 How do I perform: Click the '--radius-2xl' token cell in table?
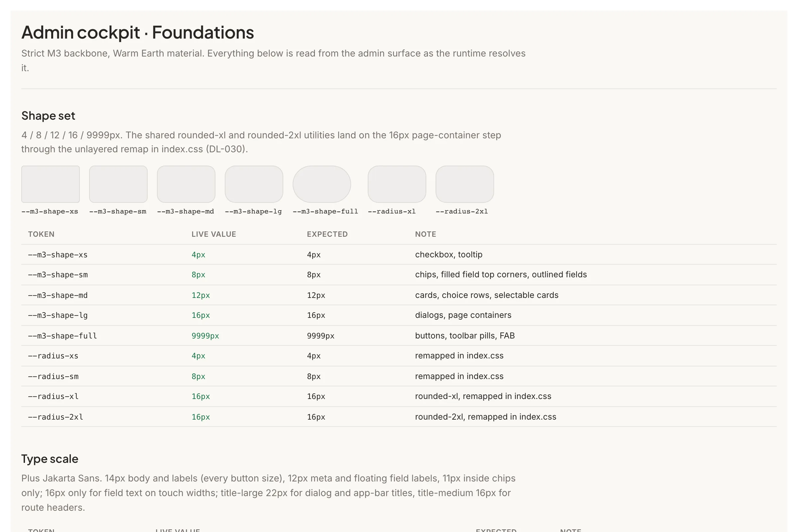point(56,417)
